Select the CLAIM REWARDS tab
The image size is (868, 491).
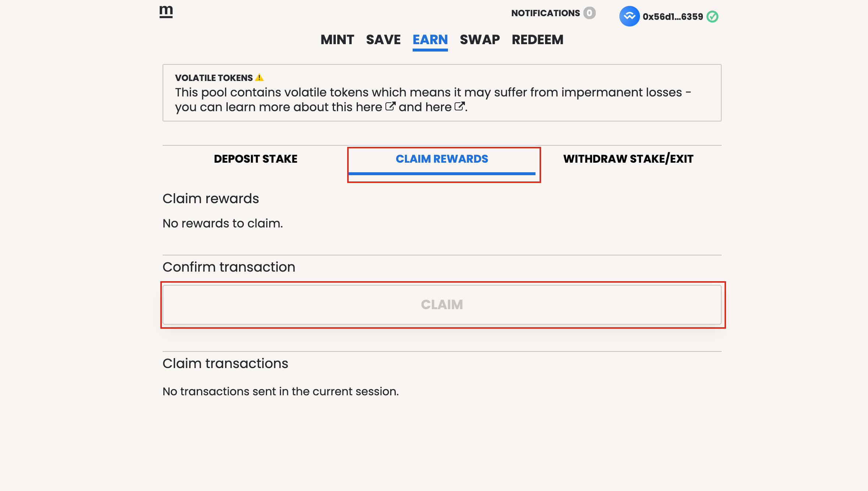(442, 159)
